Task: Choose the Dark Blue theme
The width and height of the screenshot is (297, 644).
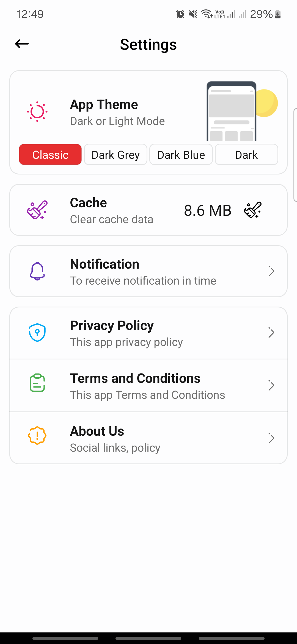Action: pos(181,155)
